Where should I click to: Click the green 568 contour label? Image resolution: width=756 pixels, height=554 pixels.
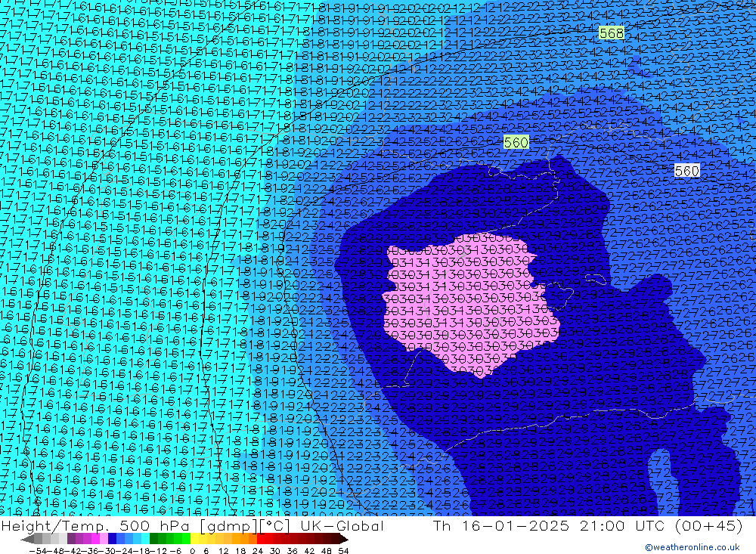612,32
